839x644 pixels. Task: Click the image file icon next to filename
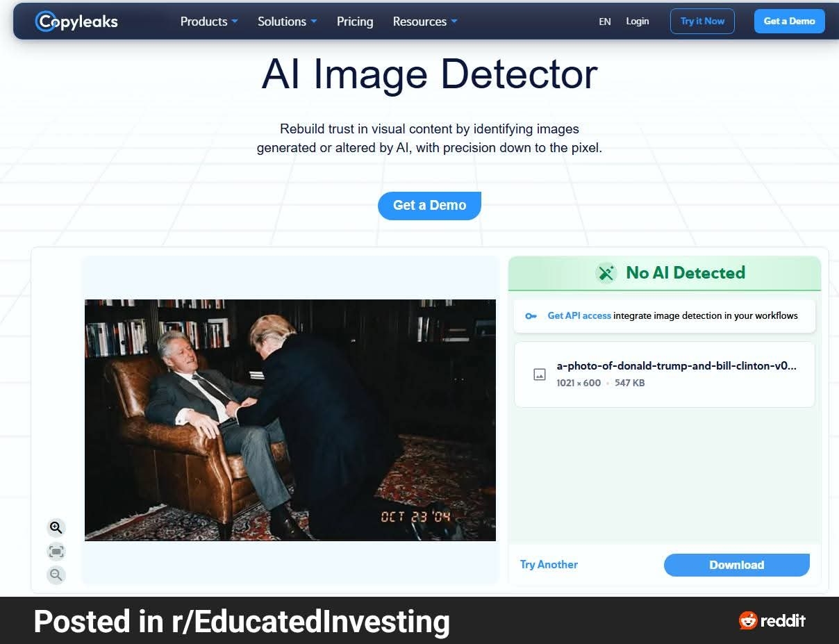[540, 374]
